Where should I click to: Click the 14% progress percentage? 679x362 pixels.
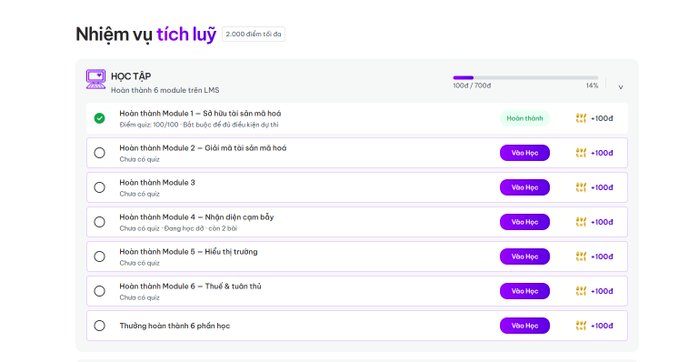tap(592, 86)
